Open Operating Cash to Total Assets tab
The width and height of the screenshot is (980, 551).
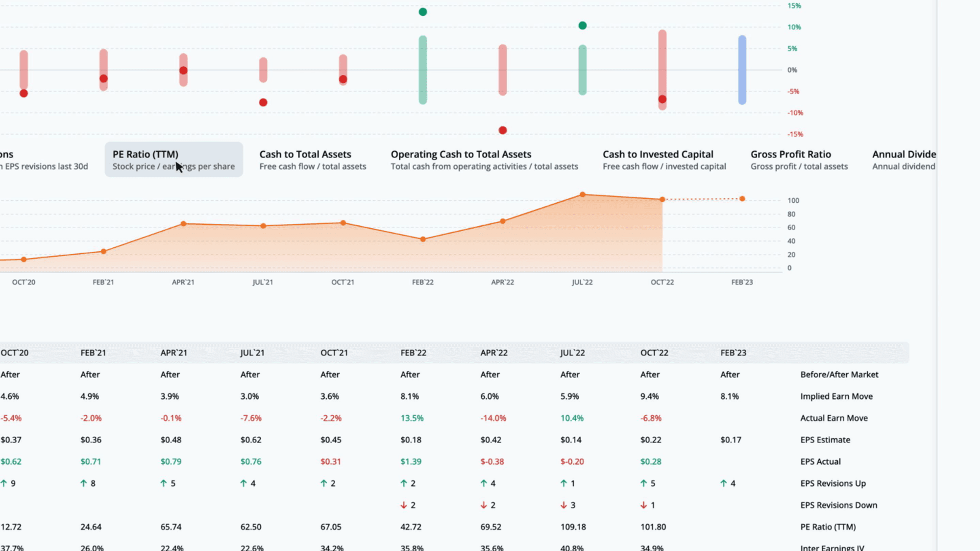click(484, 160)
